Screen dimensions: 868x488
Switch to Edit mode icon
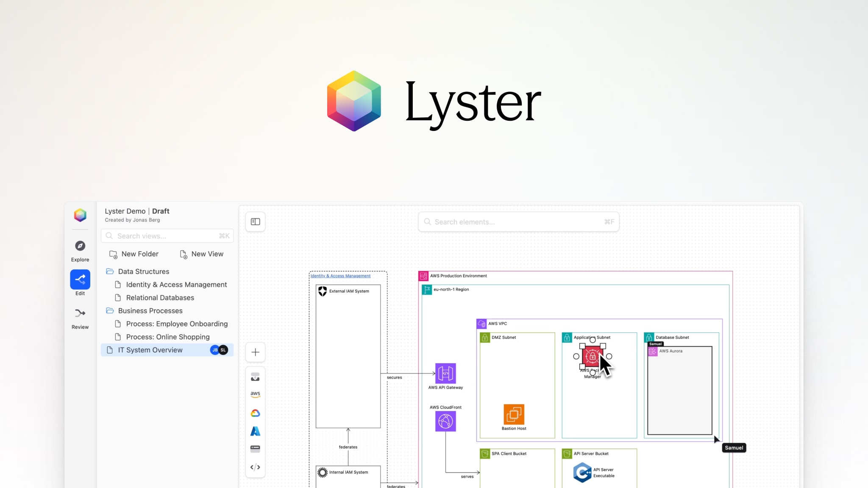(80, 280)
